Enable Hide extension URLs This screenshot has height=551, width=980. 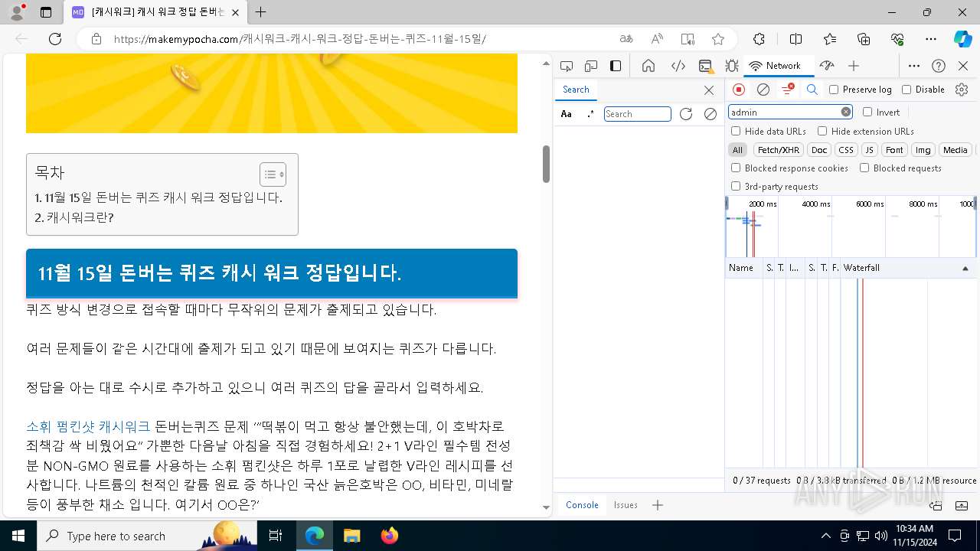pos(822,131)
